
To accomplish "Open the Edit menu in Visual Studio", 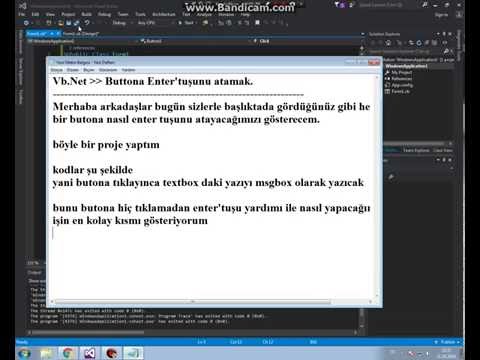I will (x=35, y=14).
